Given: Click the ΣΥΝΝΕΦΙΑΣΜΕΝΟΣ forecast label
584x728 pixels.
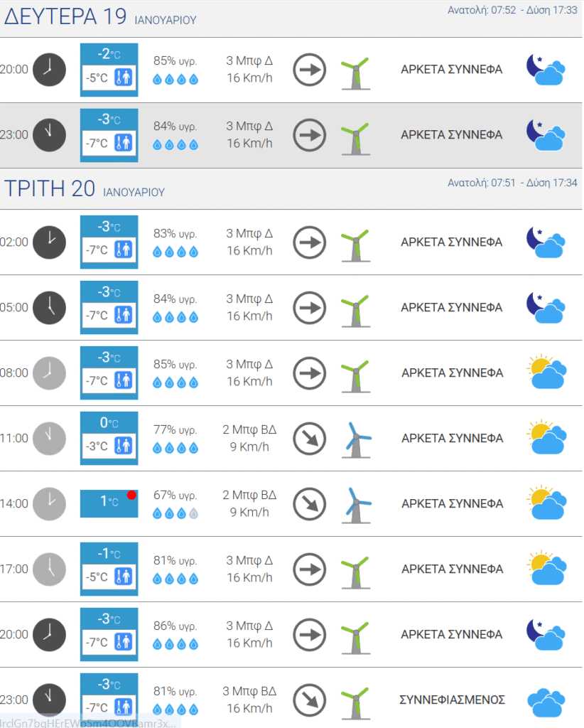Looking at the screenshot, I should tap(452, 700).
